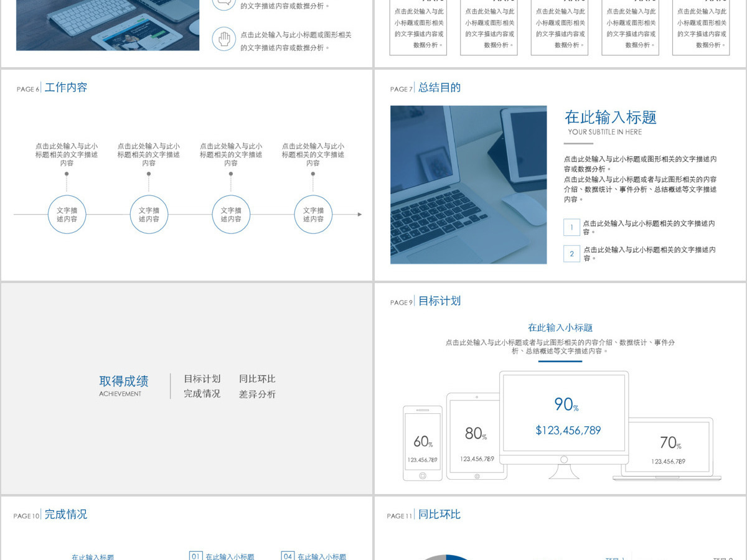Select the tablet outline showing 80%
The image size is (747, 560).
pyautogui.click(x=477, y=436)
